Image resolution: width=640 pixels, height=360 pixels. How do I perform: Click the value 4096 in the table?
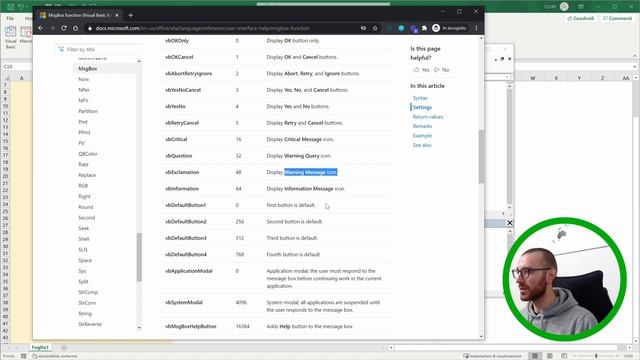241,302
